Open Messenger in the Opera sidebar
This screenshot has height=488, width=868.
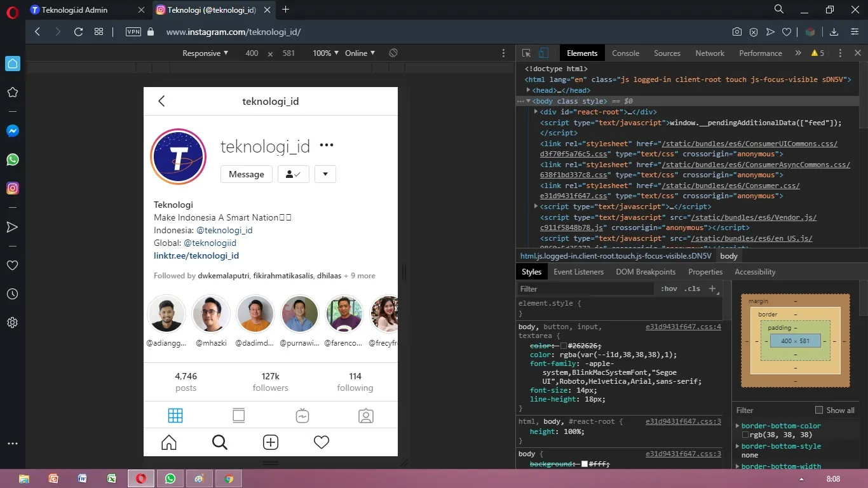(x=12, y=131)
